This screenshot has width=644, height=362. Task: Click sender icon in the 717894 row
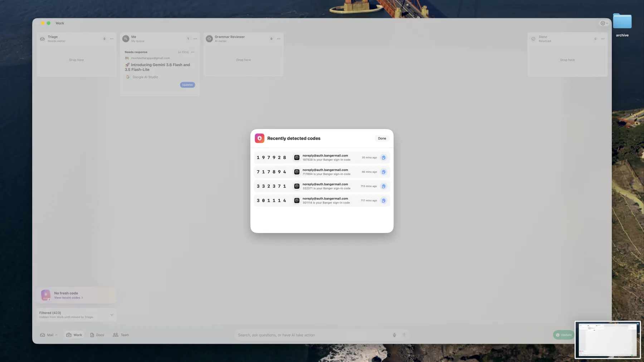coord(297,172)
